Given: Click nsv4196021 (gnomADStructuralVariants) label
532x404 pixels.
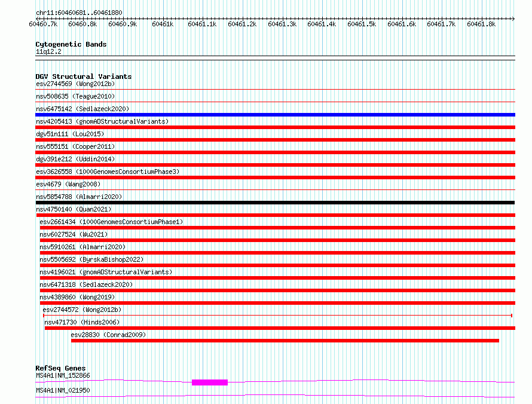Looking at the screenshot, I should click(x=106, y=272).
